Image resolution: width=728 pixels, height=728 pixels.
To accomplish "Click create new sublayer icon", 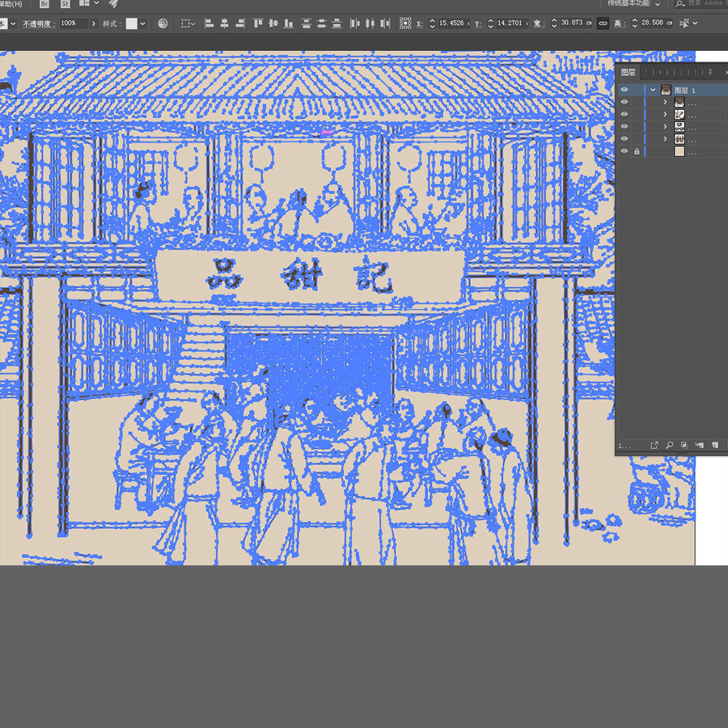I will (700, 445).
